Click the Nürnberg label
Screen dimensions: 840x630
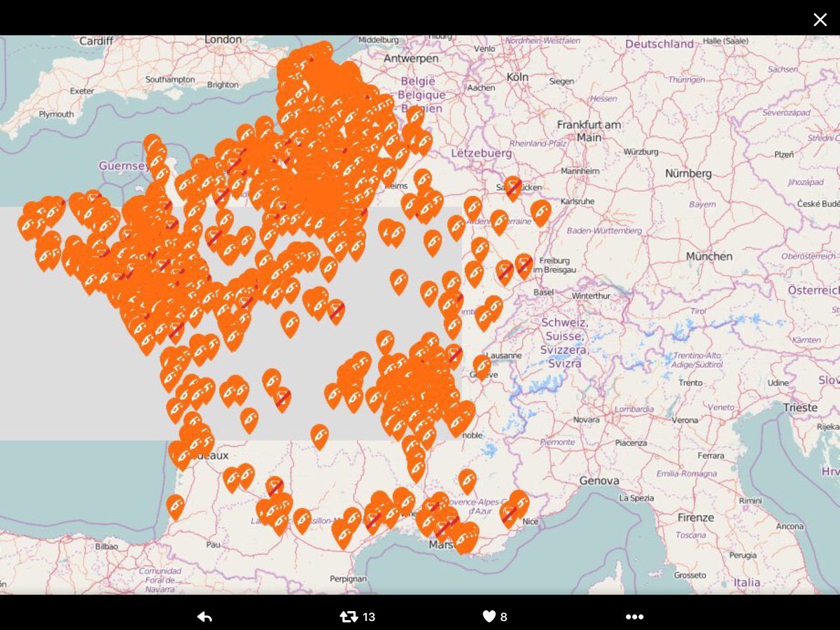point(688,173)
